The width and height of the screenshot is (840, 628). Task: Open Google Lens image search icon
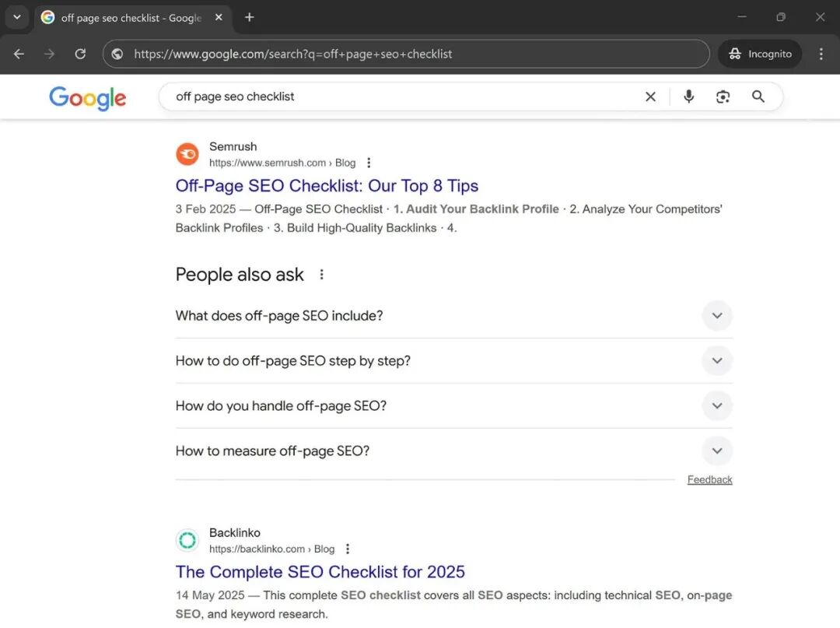tap(723, 96)
